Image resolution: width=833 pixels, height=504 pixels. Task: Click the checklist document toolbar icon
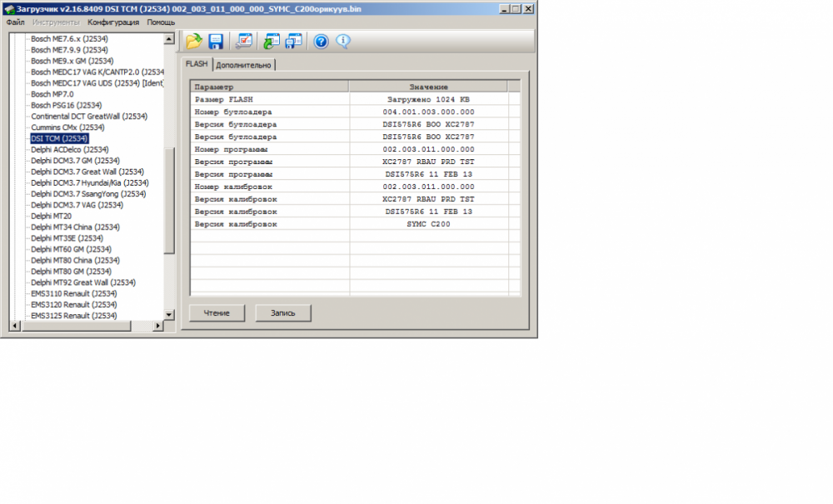coord(244,41)
